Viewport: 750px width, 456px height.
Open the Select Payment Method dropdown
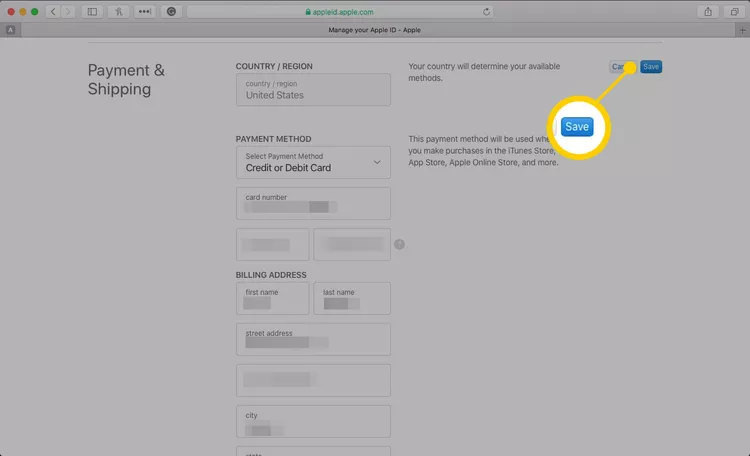tap(313, 162)
